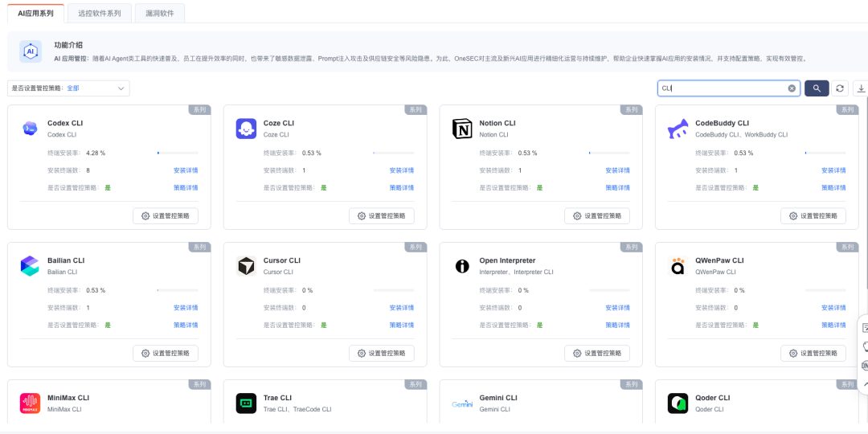
Task: Click the Codex CLI app icon
Action: pyautogui.click(x=30, y=129)
